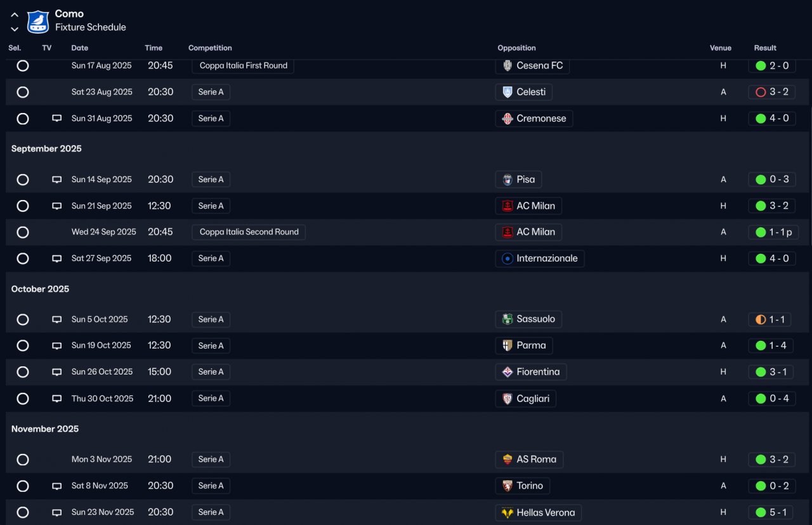Screen dimensions: 812x525
Task: Click the TV icon for Pisa fixture
Action: [57, 180]
